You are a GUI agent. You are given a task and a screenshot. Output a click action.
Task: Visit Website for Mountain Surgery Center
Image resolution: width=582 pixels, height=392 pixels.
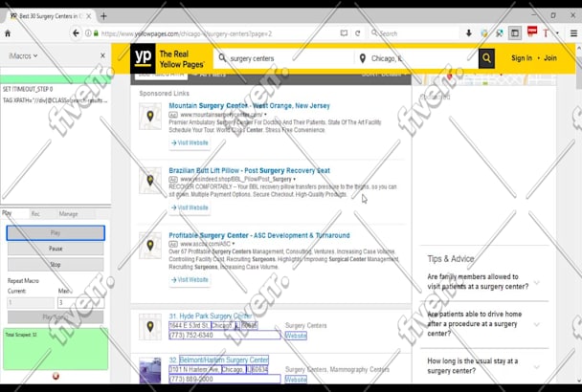[x=190, y=142]
